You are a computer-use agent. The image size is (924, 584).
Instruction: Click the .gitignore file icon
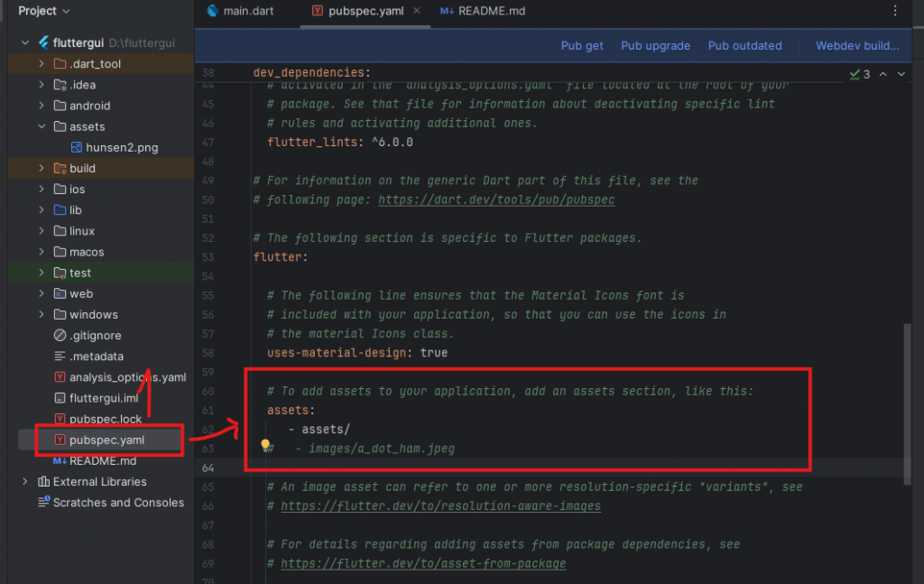point(60,336)
